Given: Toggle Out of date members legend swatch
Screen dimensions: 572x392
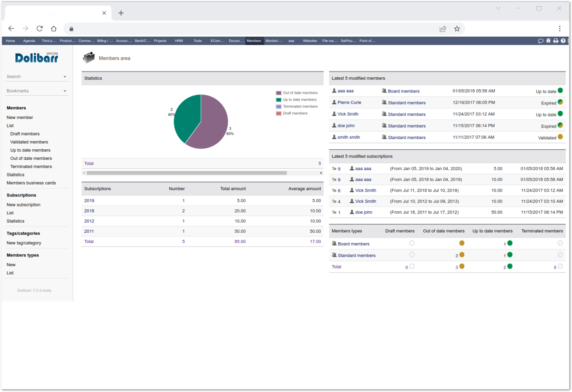Looking at the screenshot, I should [278, 93].
